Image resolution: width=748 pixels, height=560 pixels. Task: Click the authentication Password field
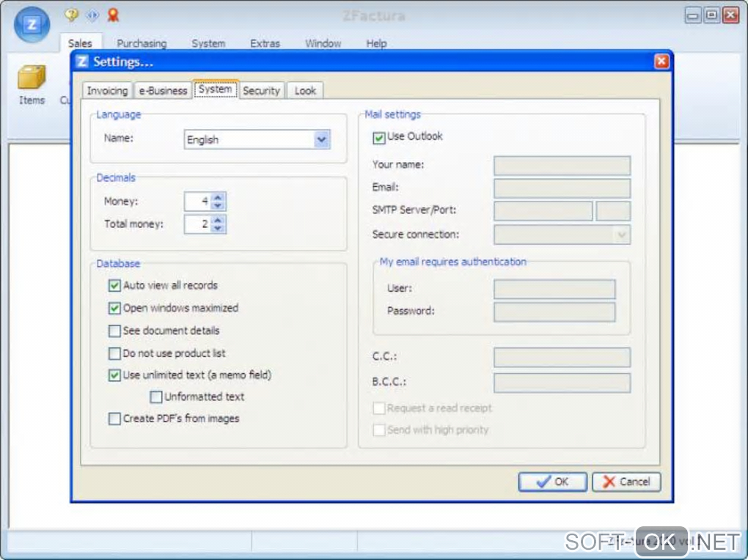(x=554, y=312)
